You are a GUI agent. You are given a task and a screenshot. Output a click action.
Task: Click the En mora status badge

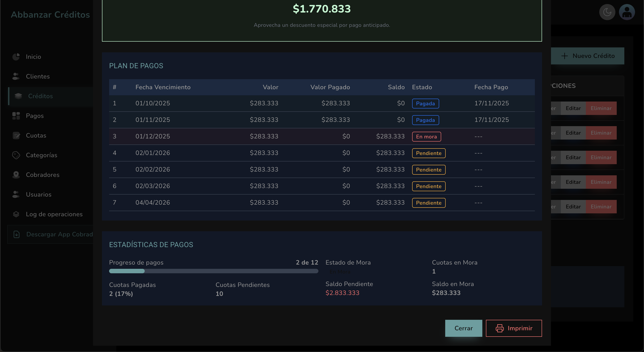tap(426, 136)
